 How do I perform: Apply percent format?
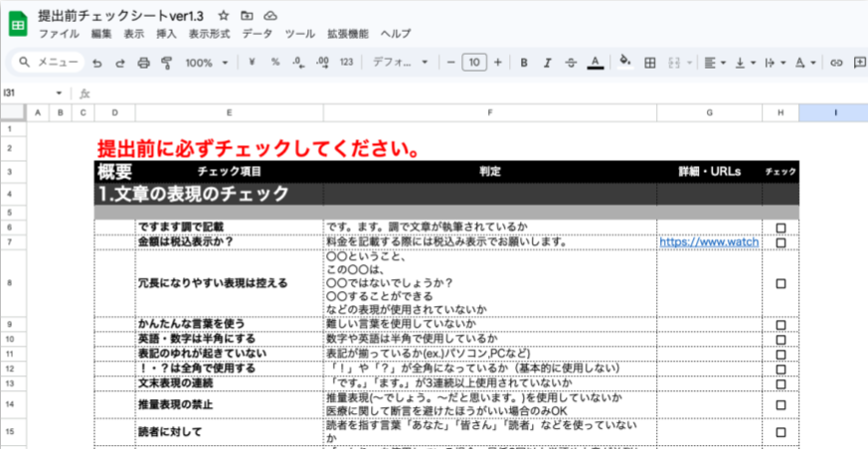tap(275, 63)
